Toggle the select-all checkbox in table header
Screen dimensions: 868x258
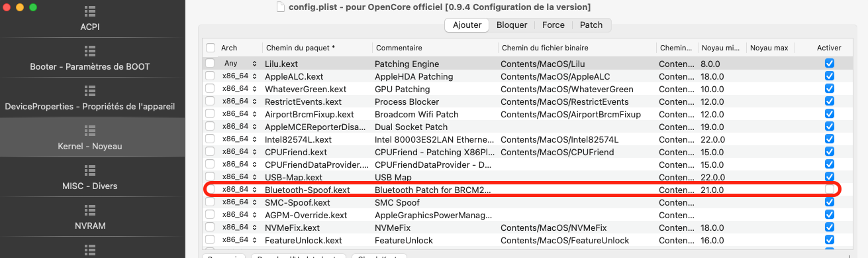210,48
